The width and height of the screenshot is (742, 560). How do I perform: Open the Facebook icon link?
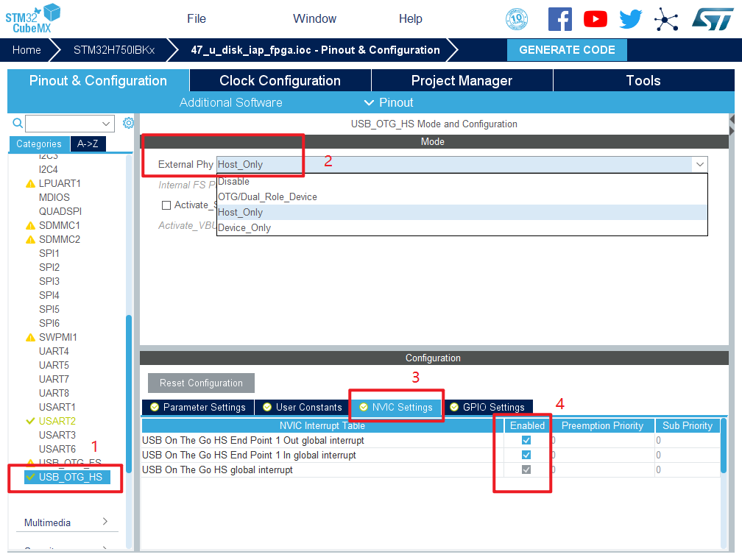[559, 19]
